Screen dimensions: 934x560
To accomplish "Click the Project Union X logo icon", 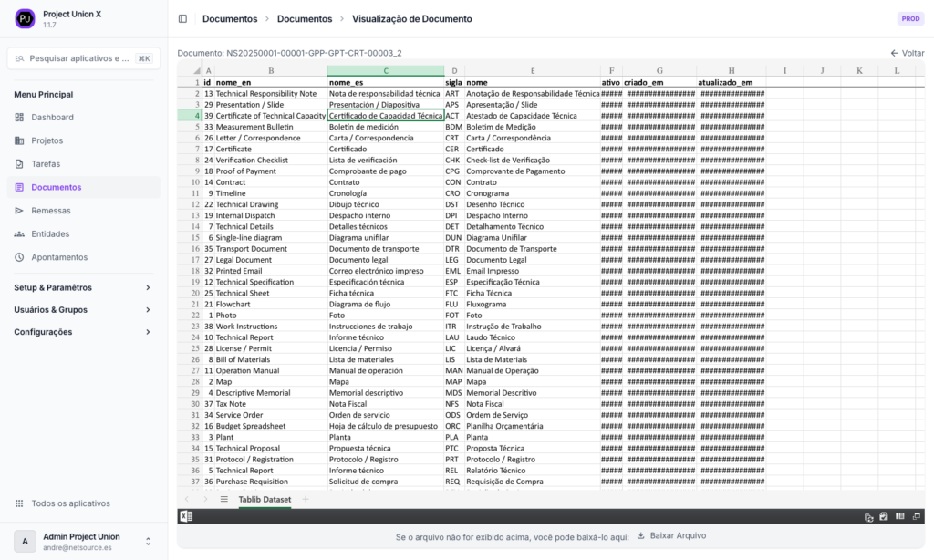I will click(25, 19).
